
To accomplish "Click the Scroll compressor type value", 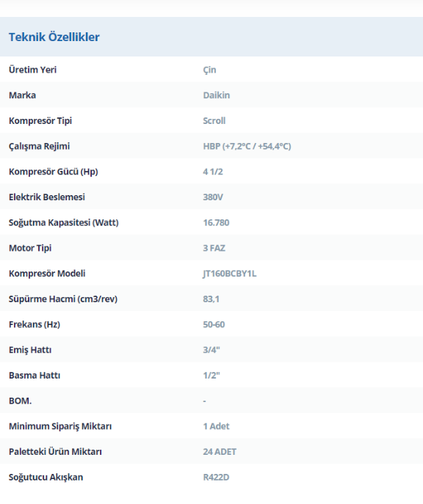I will click(214, 121).
